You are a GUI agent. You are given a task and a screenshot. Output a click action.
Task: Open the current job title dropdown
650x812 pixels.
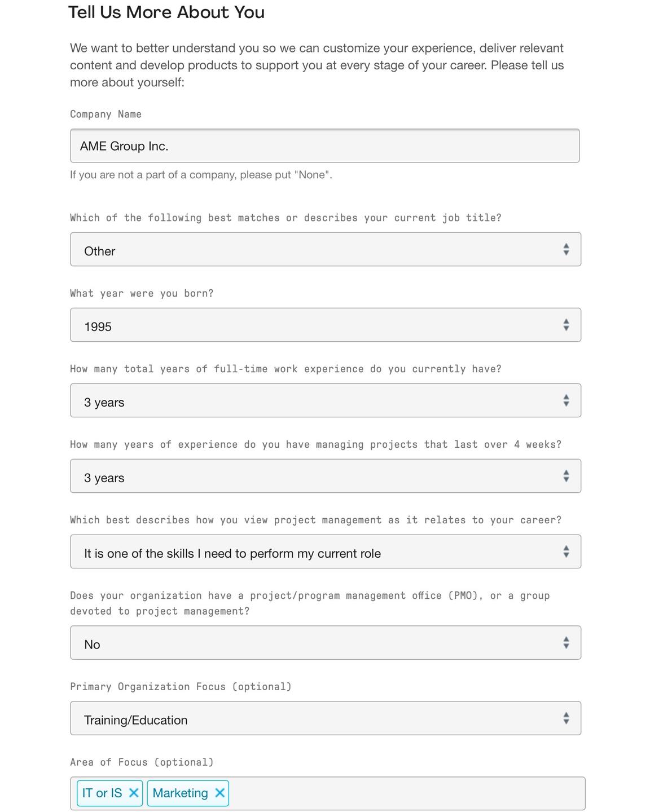(316, 249)
